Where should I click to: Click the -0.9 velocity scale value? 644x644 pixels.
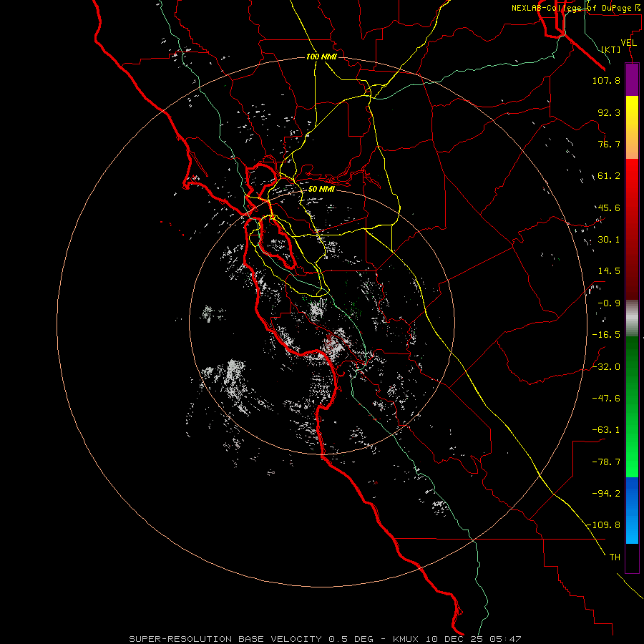609,303
